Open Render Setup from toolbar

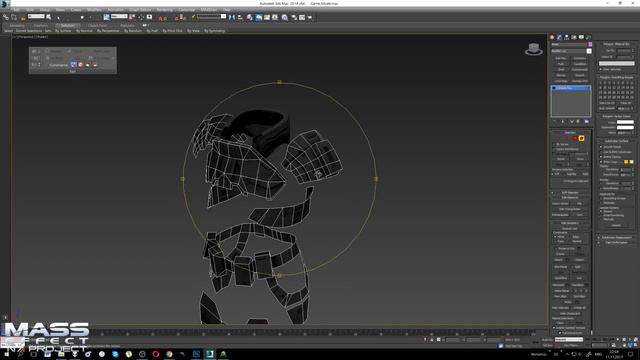tap(294, 17)
